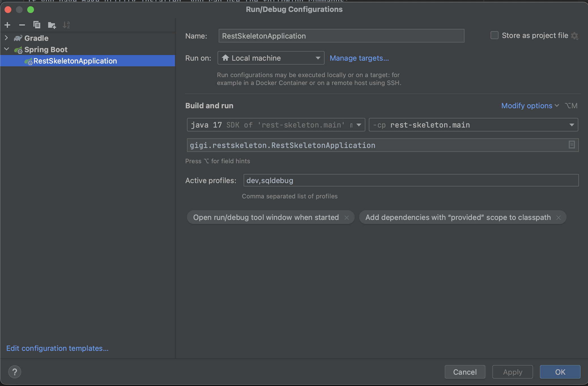Expand the Gradle configurations node
This screenshot has height=386, width=588.
pyautogui.click(x=7, y=38)
